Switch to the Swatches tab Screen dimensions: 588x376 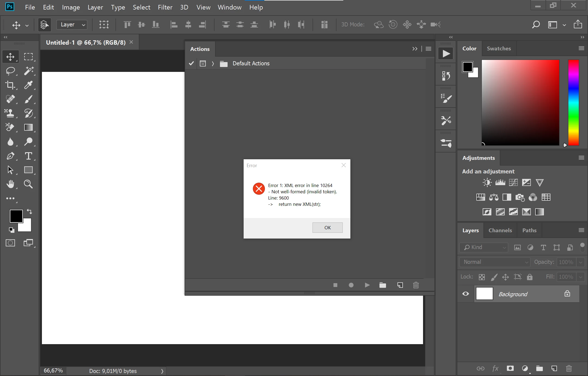pos(499,48)
